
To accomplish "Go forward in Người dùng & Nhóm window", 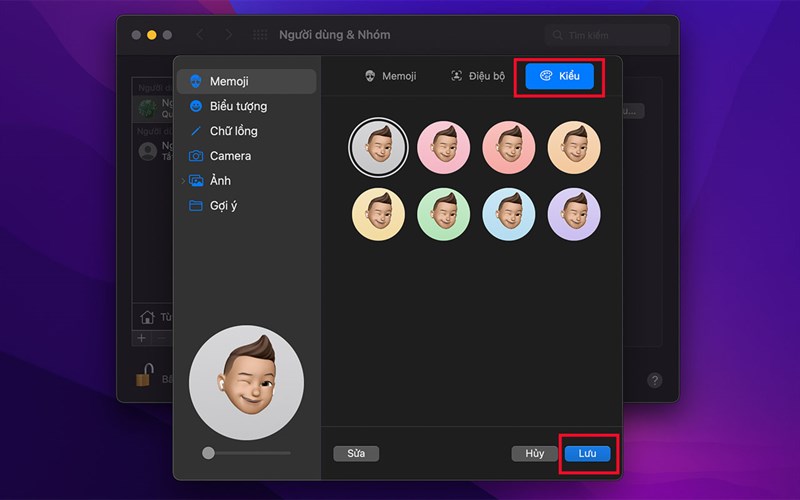I will 229,35.
